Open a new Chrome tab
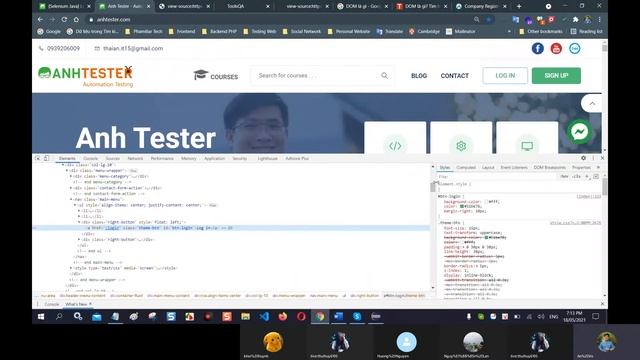This screenshot has height=360, width=640. point(519,6)
